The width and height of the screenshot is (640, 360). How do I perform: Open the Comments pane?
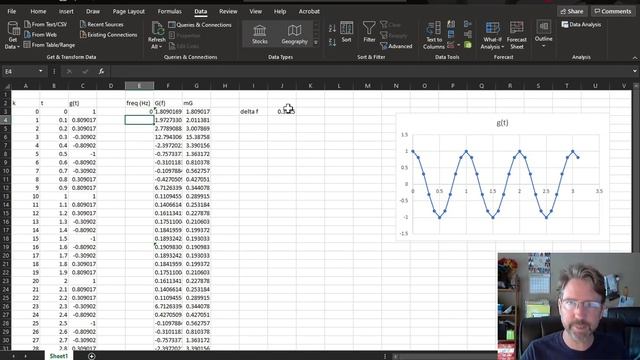pos(613,11)
